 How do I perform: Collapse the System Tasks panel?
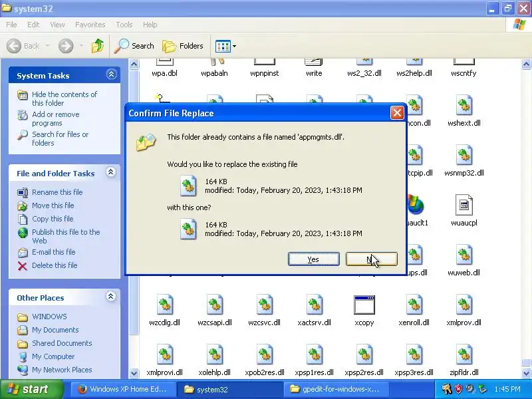[x=111, y=74]
